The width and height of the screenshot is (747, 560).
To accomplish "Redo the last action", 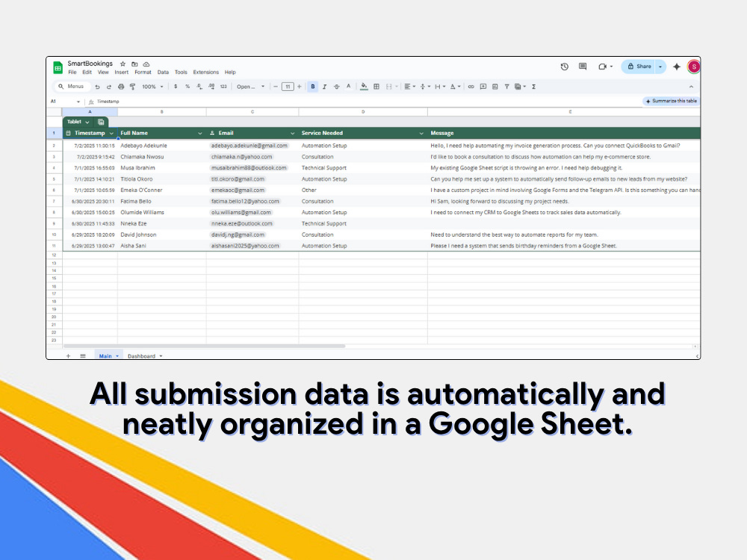I will click(108, 87).
